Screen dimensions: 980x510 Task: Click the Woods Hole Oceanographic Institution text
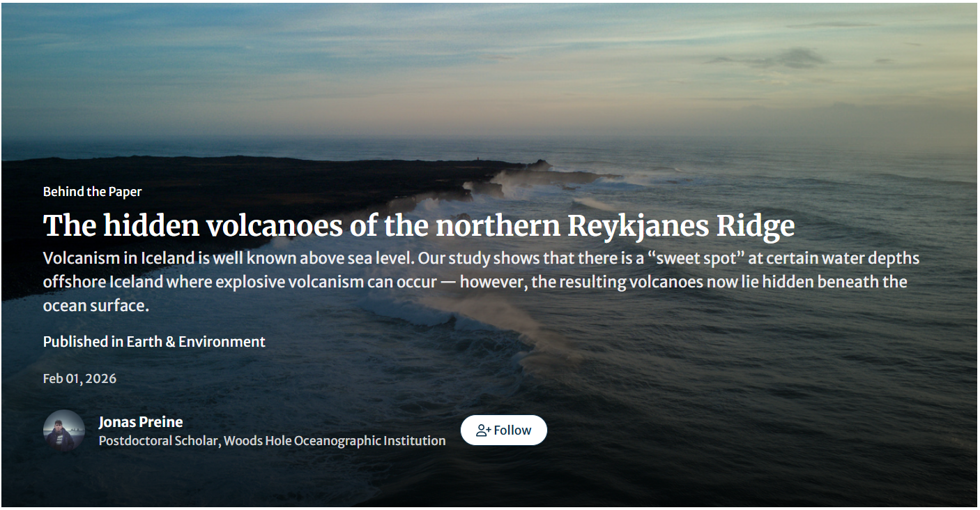pos(335,441)
